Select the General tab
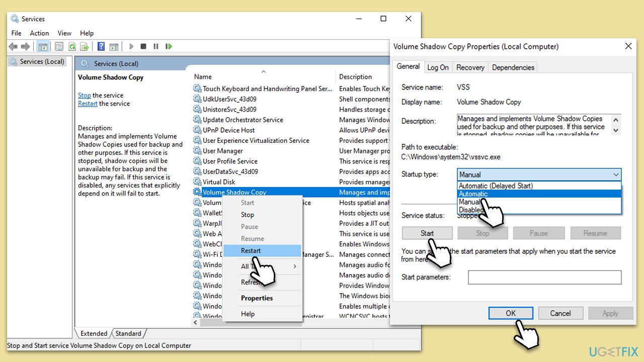 pyautogui.click(x=408, y=66)
